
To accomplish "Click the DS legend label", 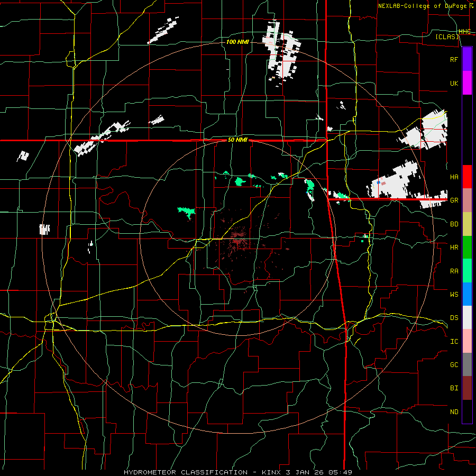I will point(454,318).
